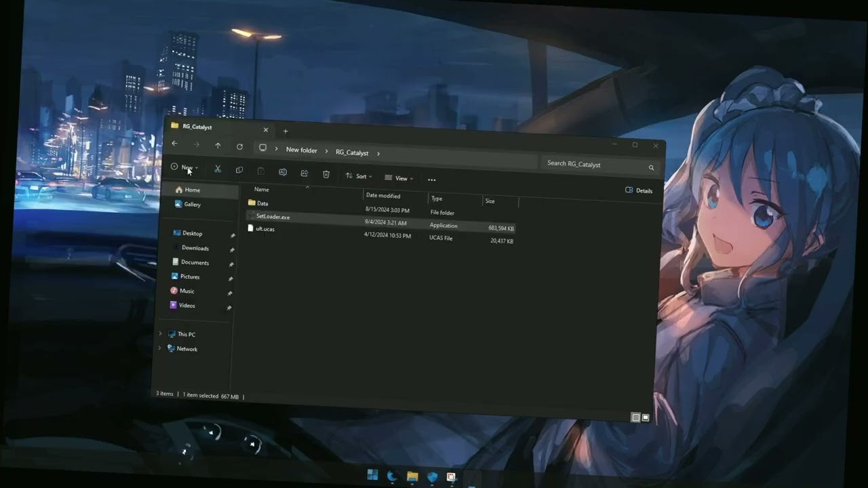Open the View dropdown
This screenshot has height=488, width=868.
[x=399, y=178]
